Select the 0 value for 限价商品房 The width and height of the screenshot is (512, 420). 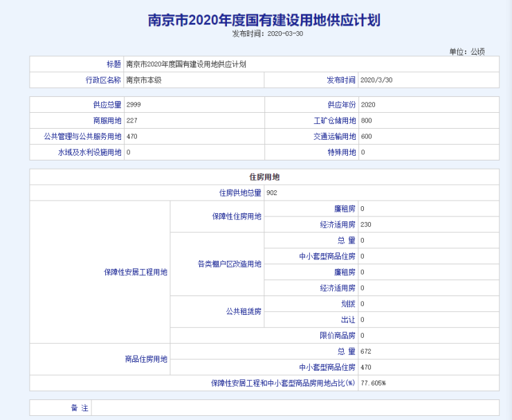click(362, 336)
